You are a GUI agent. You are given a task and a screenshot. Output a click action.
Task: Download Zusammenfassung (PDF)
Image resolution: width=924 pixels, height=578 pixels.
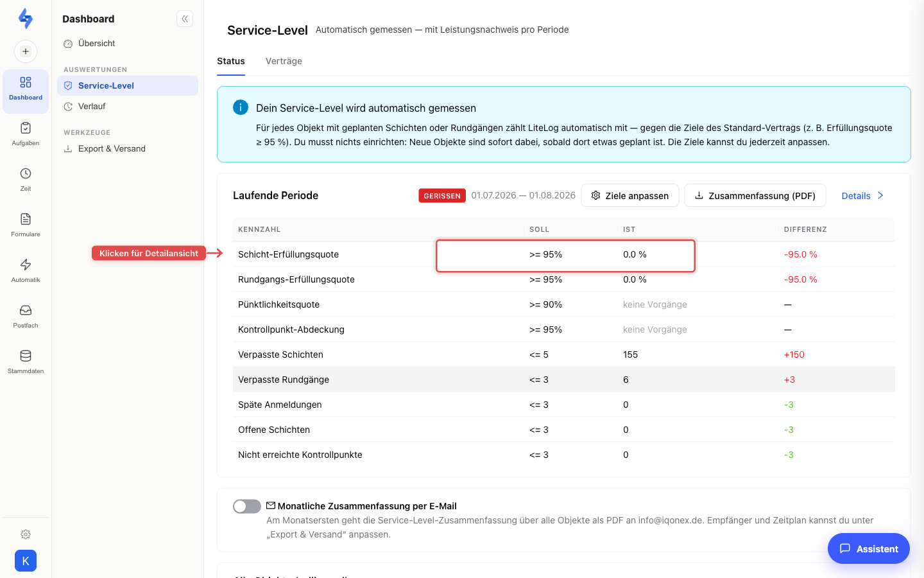pyautogui.click(x=755, y=196)
